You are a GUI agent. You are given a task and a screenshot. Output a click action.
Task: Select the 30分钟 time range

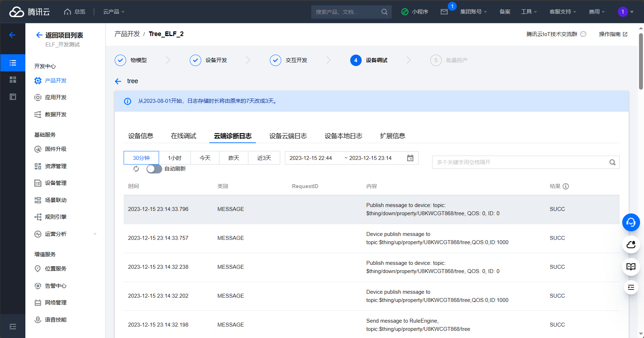[x=141, y=158]
